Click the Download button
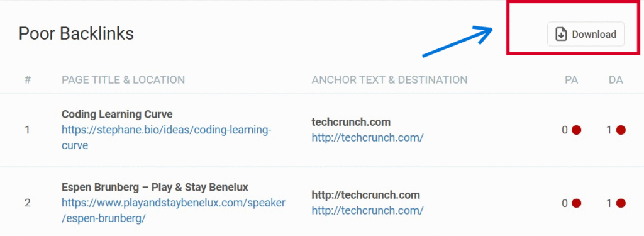 586,34
